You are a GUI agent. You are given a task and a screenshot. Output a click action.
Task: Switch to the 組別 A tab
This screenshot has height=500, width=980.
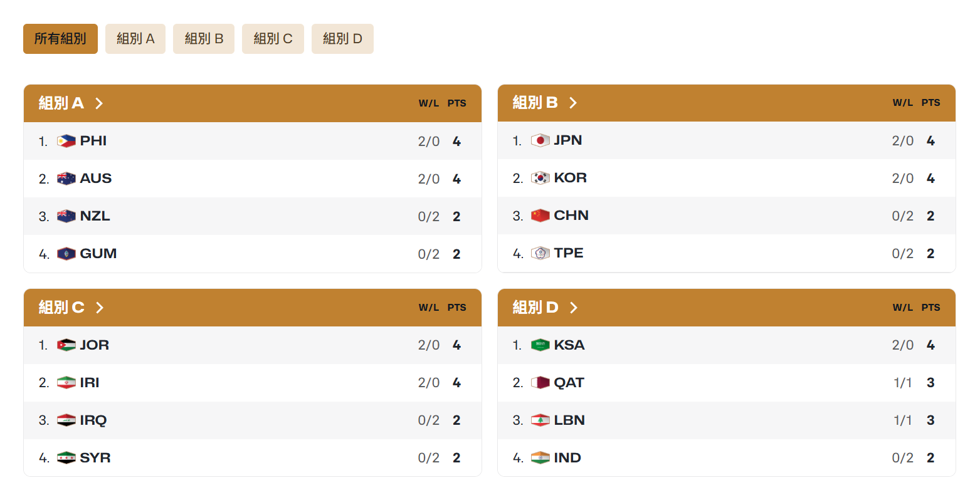point(135,39)
